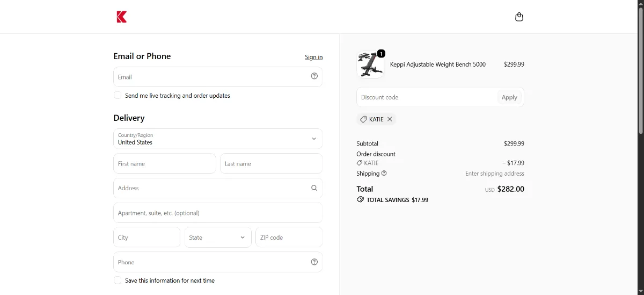
Task: Click the search icon in Address field
Action: click(x=314, y=188)
